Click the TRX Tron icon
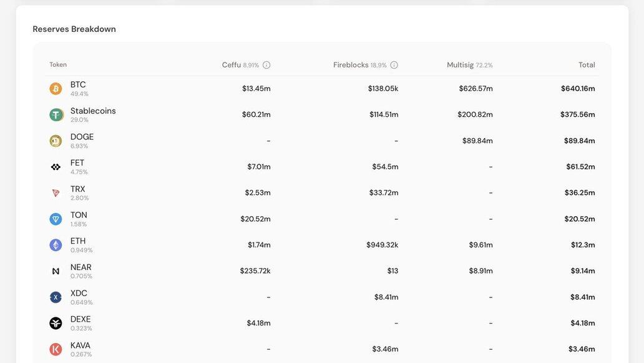 click(56, 193)
